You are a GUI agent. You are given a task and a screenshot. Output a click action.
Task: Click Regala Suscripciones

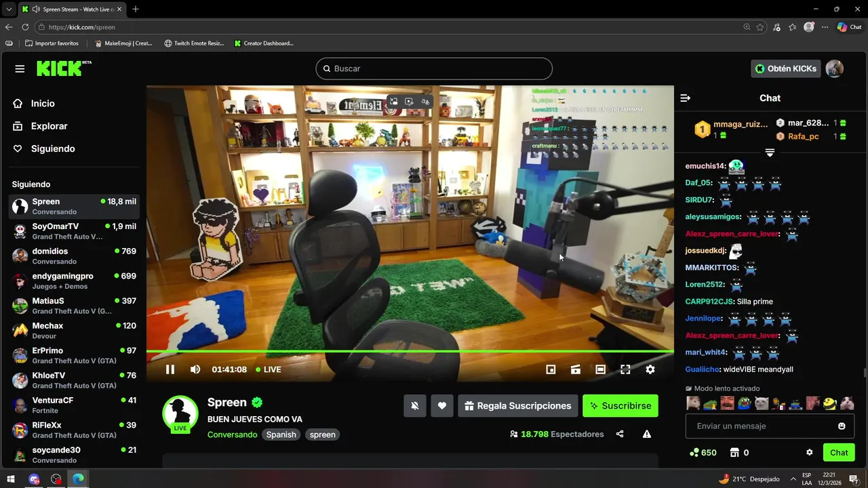518,406
